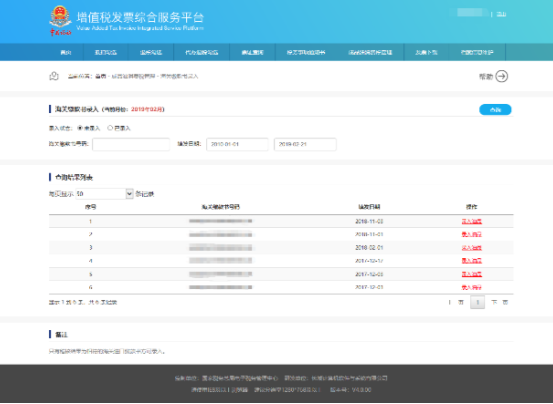Select the 已录入 radio button
This screenshot has width=553, height=404.
coord(110,128)
